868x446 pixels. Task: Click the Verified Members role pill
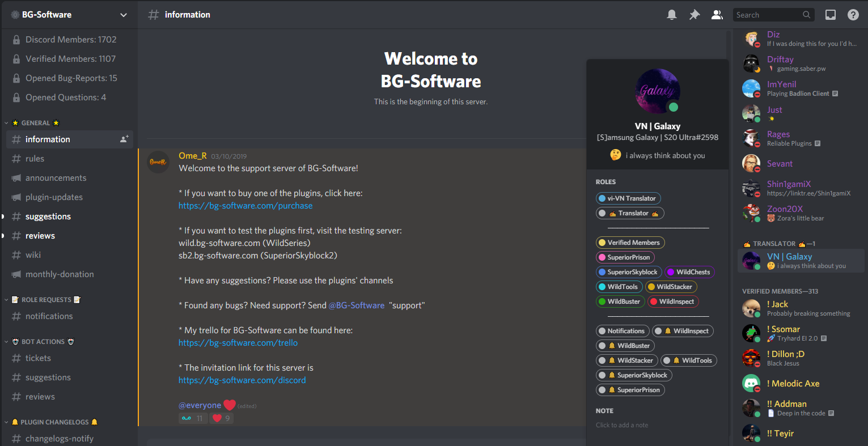[630, 243]
